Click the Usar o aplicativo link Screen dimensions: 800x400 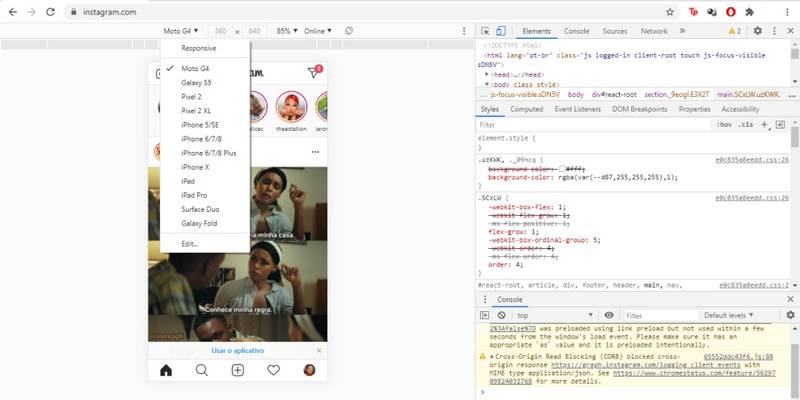click(238, 351)
